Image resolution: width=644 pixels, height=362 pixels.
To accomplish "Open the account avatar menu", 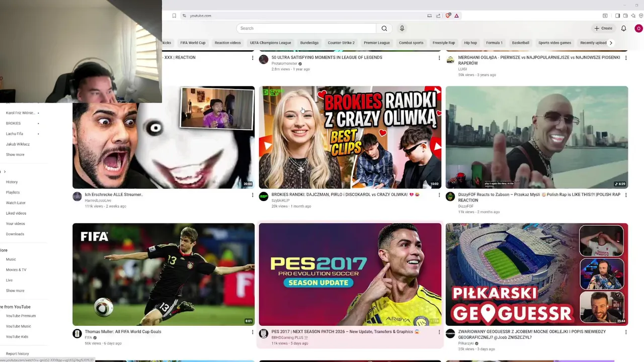I will pyautogui.click(x=638, y=28).
